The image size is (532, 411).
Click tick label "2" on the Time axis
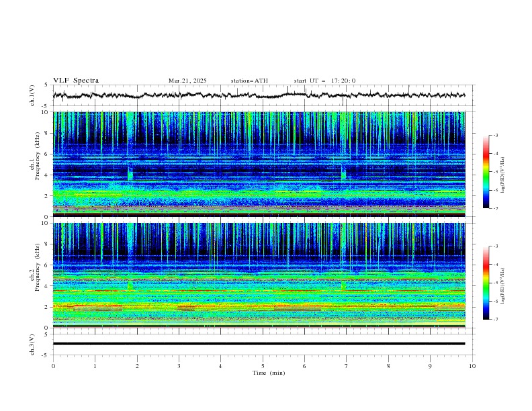[x=137, y=366]
